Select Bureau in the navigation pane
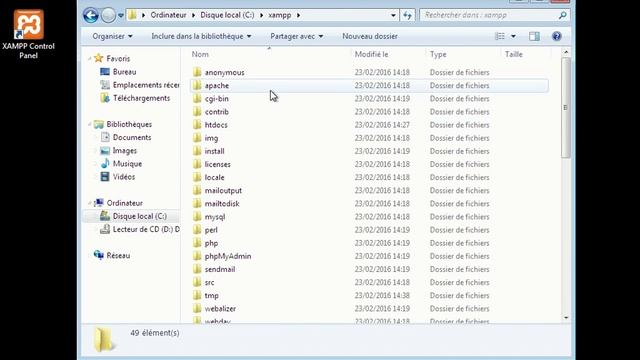The width and height of the screenshot is (640, 360). click(124, 72)
